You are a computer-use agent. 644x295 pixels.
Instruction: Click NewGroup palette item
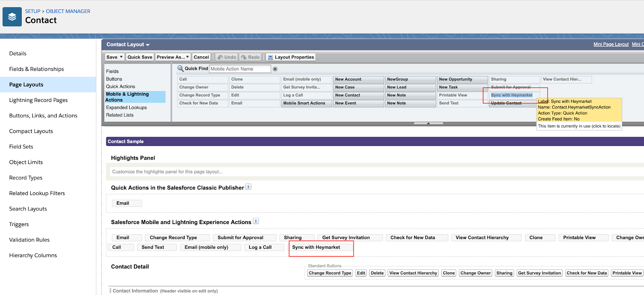pos(410,79)
